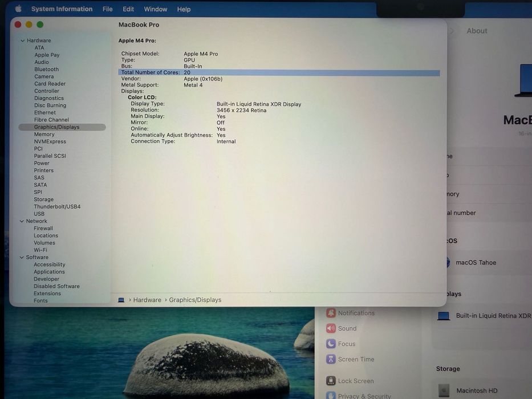Select Thunderbolt/USB4 in the sidebar
This screenshot has height=399, width=532.
[x=57, y=206]
